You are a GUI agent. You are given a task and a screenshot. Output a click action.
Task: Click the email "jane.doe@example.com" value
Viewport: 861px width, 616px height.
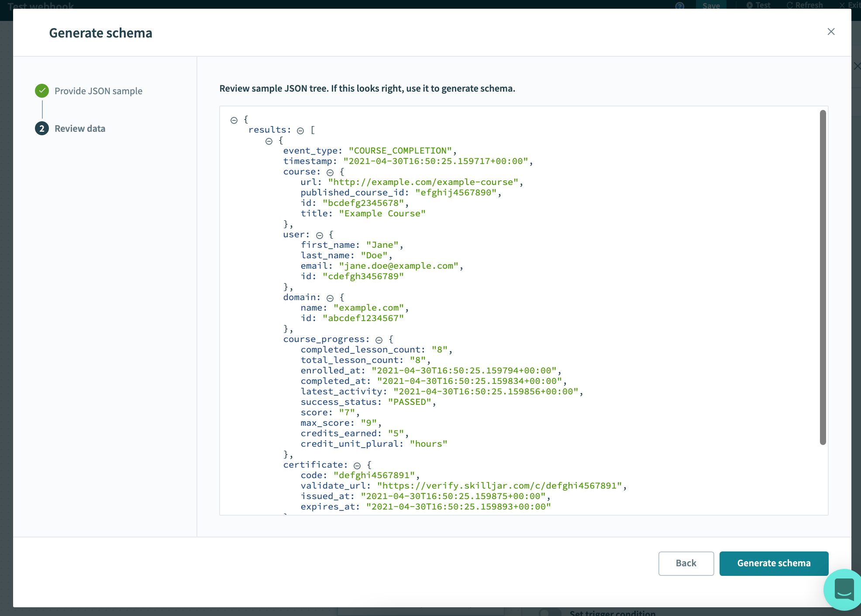pyautogui.click(x=399, y=266)
